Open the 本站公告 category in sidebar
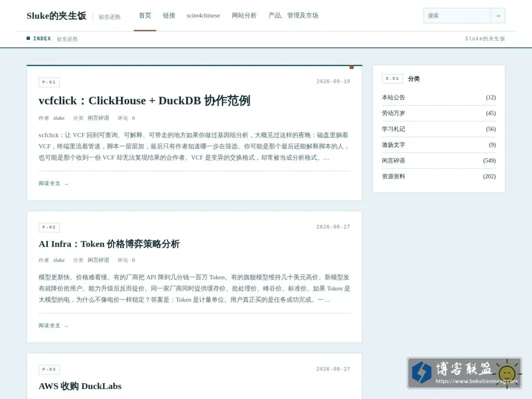 pos(394,98)
